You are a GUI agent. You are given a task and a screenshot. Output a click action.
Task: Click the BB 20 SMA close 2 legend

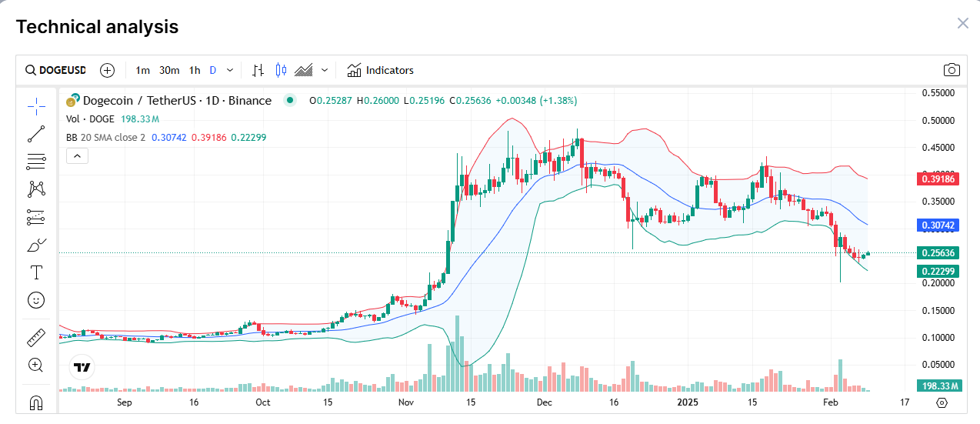105,137
